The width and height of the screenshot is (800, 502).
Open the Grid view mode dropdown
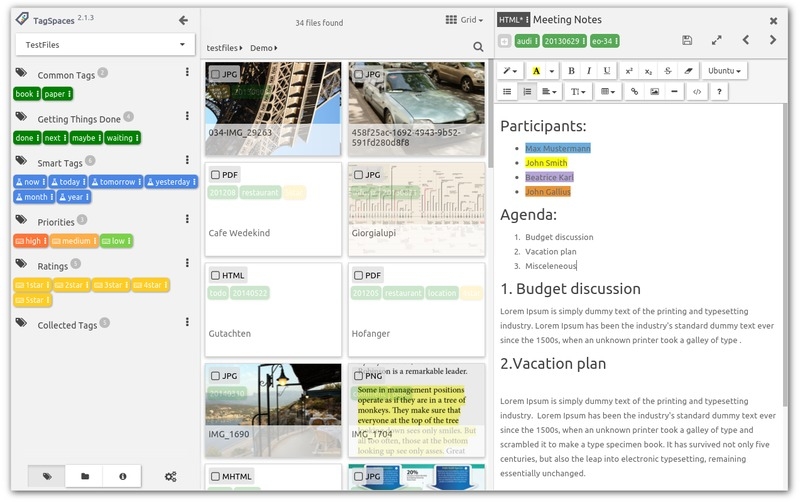point(464,20)
